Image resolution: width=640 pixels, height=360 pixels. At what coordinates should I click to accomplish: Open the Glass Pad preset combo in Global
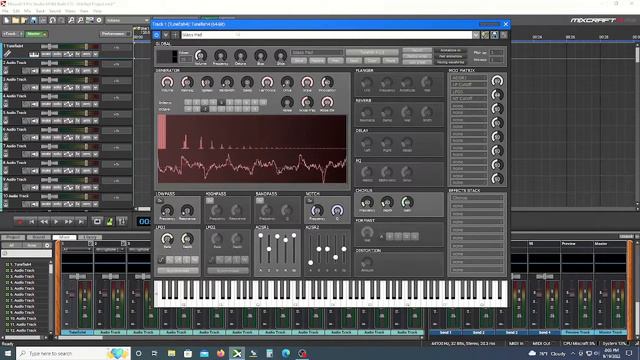(317, 52)
